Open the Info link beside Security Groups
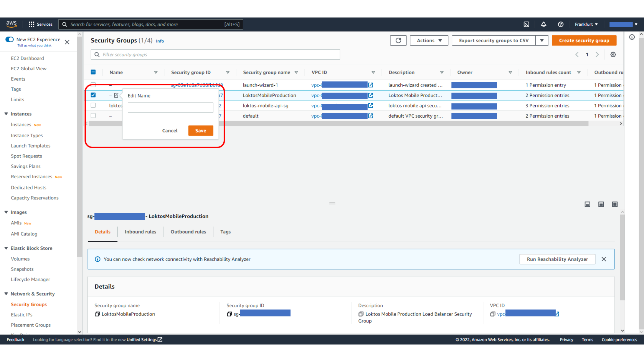 (160, 41)
